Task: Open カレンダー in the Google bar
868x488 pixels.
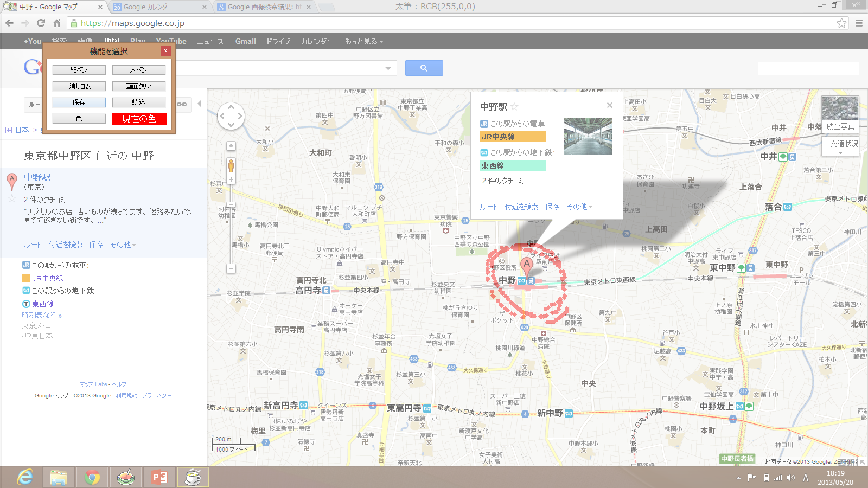Action: (x=318, y=41)
